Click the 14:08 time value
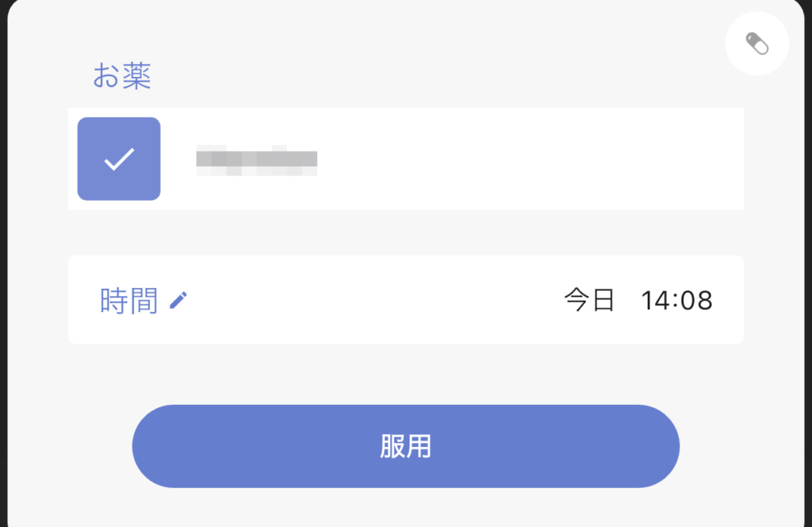Image resolution: width=812 pixels, height=527 pixels. pos(676,301)
